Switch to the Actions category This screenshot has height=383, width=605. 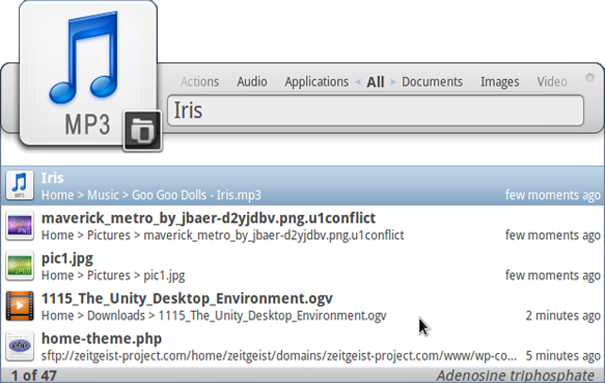coord(200,82)
